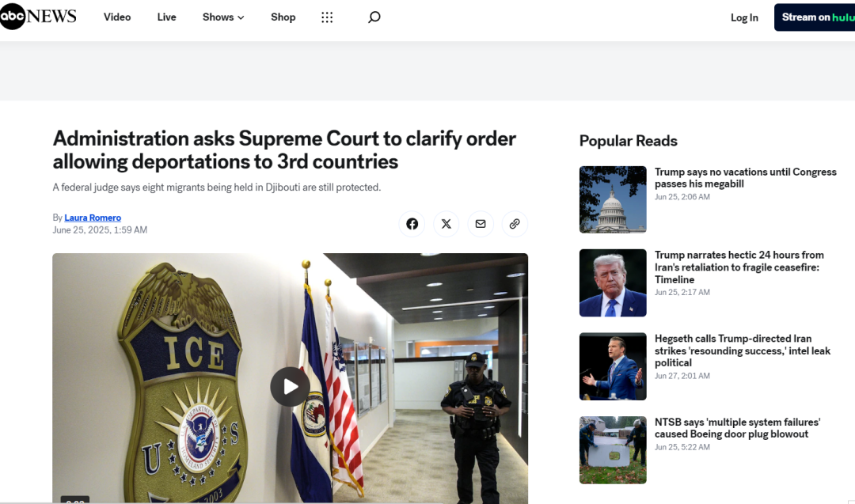The height and width of the screenshot is (504, 855).
Task: Open the Shop menu item
Action: click(x=283, y=17)
